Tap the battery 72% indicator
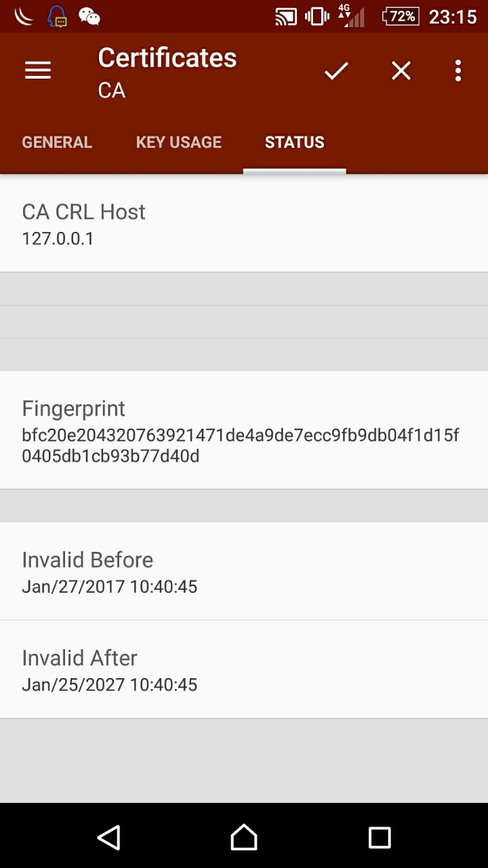 pyautogui.click(x=401, y=16)
